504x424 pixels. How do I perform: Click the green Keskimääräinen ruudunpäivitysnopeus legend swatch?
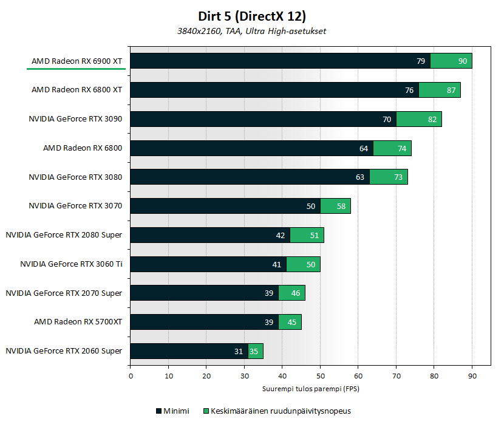tap(206, 411)
